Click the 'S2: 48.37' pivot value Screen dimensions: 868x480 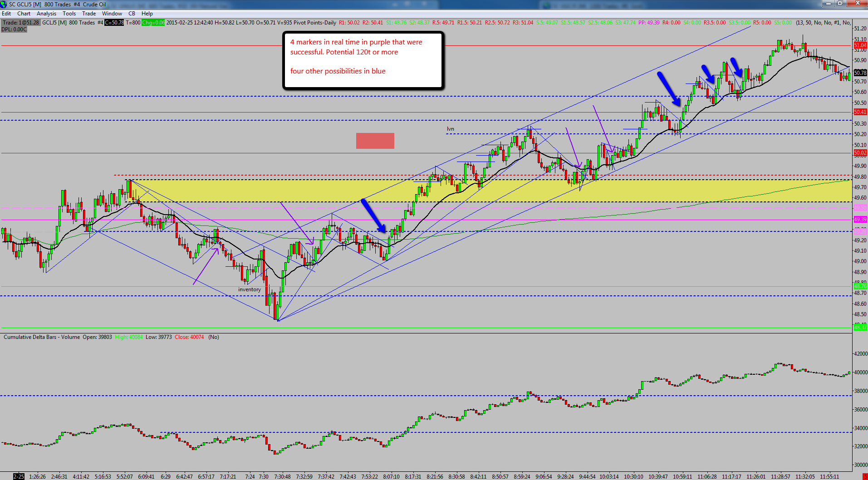coord(419,23)
